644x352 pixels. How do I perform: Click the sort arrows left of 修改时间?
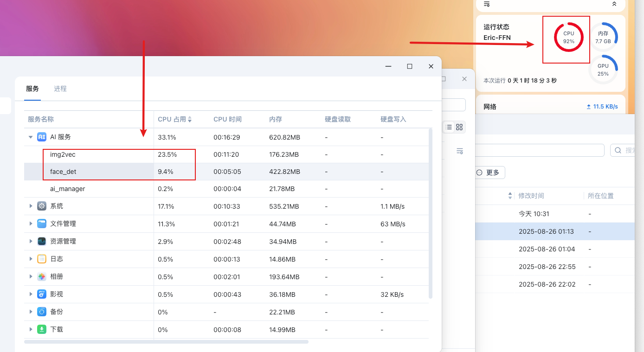click(510, 196)
